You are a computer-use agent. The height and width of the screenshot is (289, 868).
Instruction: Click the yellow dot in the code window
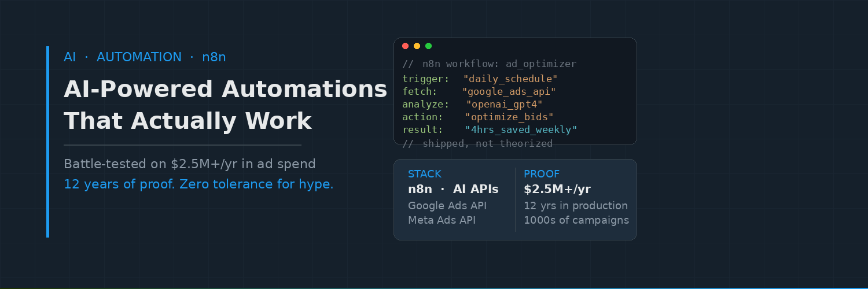[417, 46]
